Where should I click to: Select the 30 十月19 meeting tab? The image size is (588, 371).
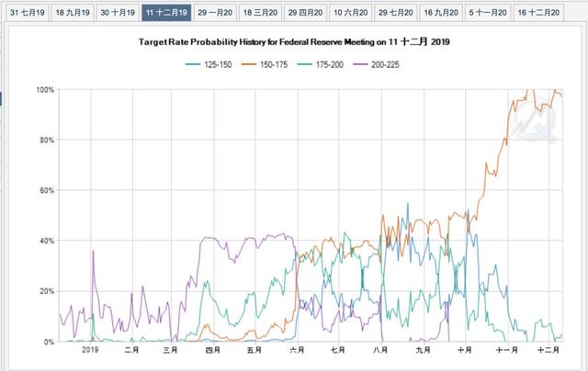click(118, 13)
